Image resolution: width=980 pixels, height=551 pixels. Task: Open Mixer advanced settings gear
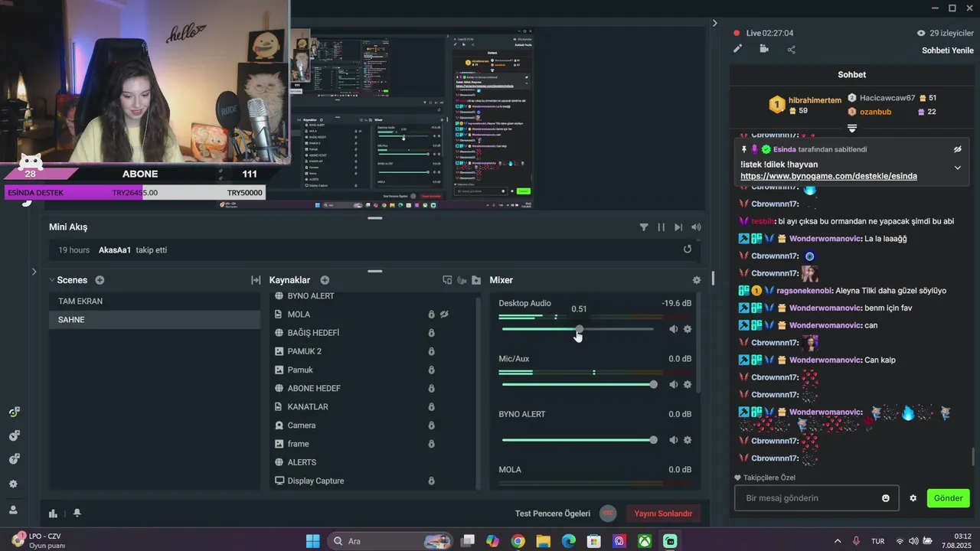696,280
